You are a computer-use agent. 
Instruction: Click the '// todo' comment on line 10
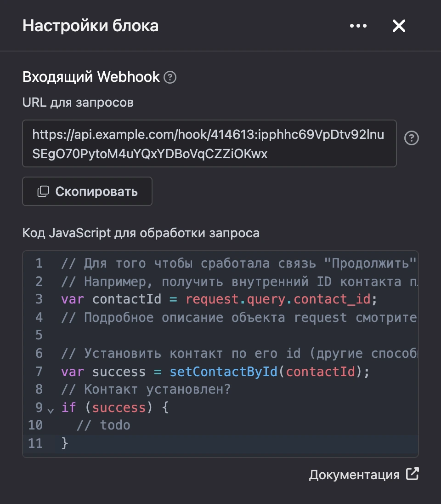103,425
